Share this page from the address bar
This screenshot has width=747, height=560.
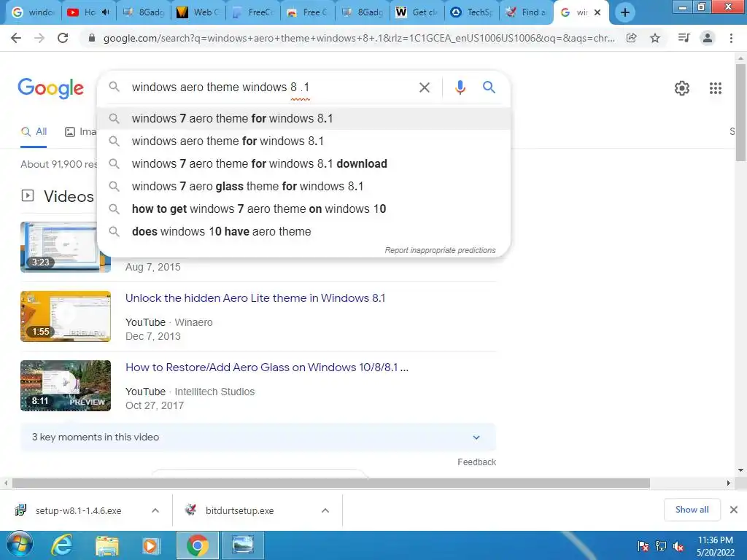pos(632,38)
